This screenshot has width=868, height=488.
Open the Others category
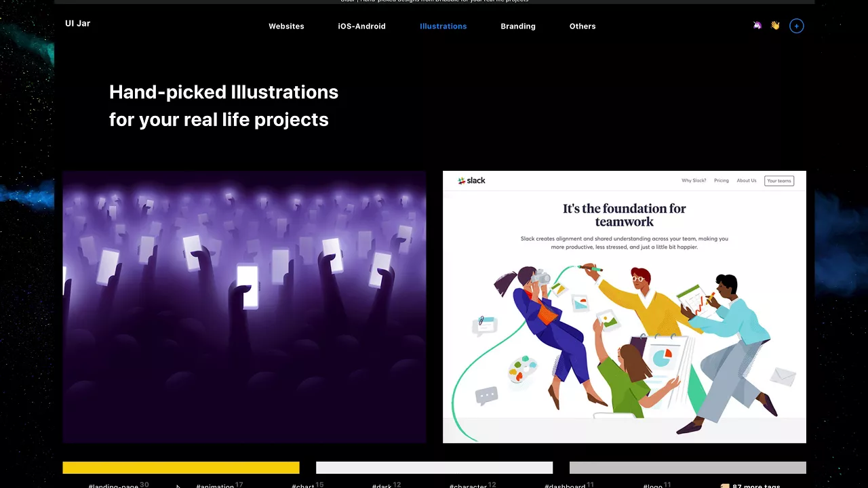point(583,26)
